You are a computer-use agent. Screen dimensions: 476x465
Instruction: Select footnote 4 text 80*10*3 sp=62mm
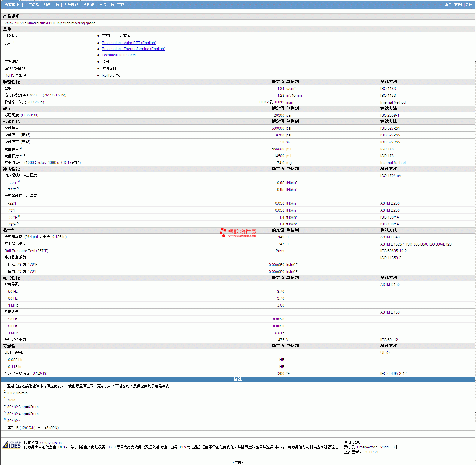[23, 407]
